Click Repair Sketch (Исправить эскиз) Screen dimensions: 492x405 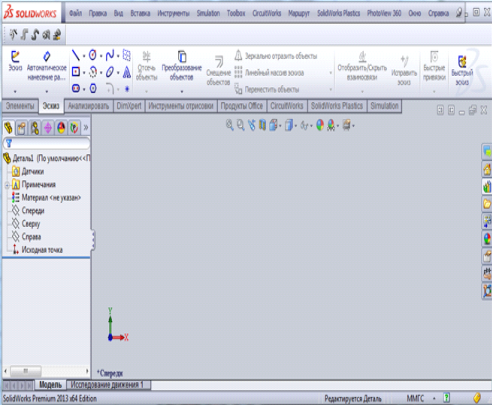click(x=404, y=71)
